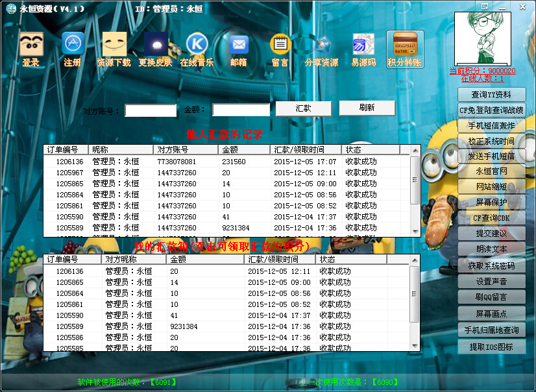The height and width of the screenshot is (392, 536).
Task: Click the 发送手机短信 button
Action: point(492,156)
